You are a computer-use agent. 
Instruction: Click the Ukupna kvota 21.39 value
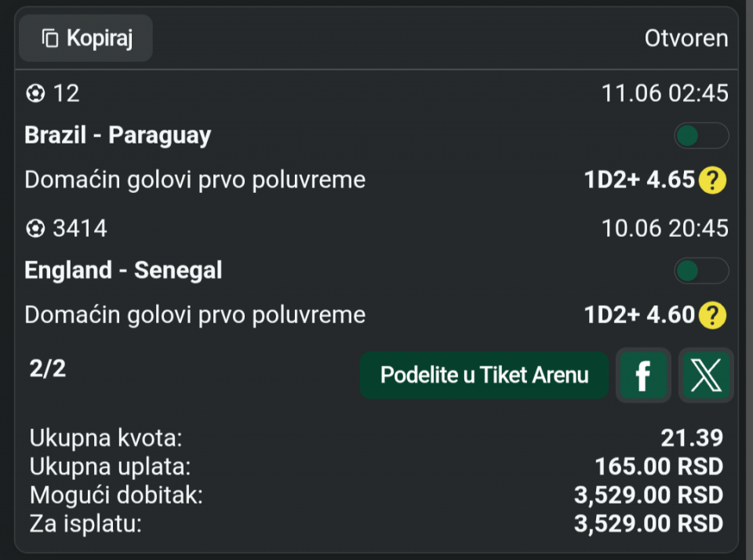coord(692,438)
